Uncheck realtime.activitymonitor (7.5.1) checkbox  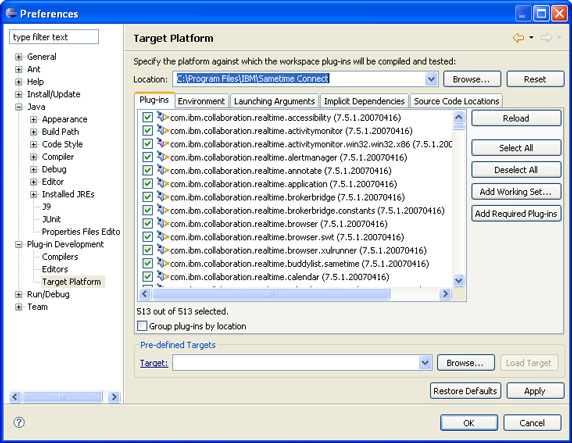click(x=147, y=130)
